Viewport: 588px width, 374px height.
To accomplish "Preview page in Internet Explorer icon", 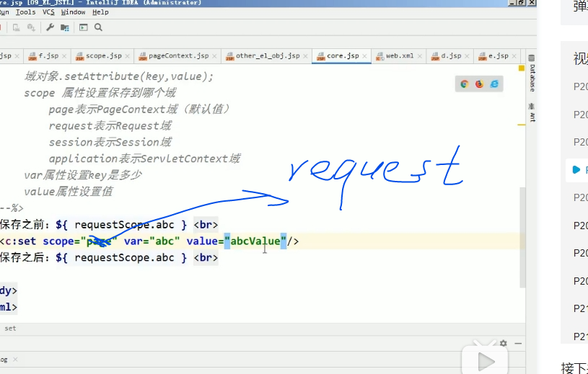I will click(x=494, y=84).
